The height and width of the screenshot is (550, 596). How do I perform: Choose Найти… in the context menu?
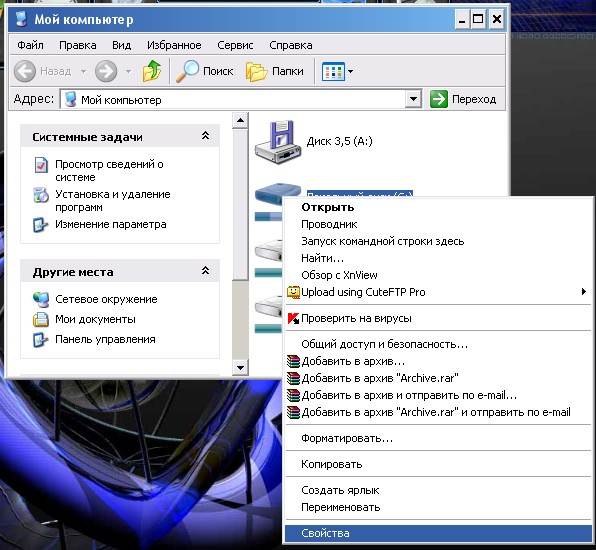(439, 258)
